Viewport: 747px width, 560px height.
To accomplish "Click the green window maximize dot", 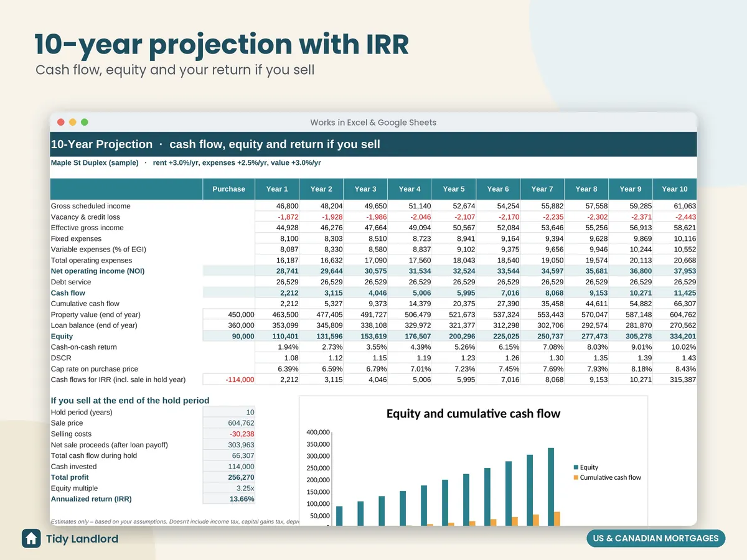I will (85, 122).
